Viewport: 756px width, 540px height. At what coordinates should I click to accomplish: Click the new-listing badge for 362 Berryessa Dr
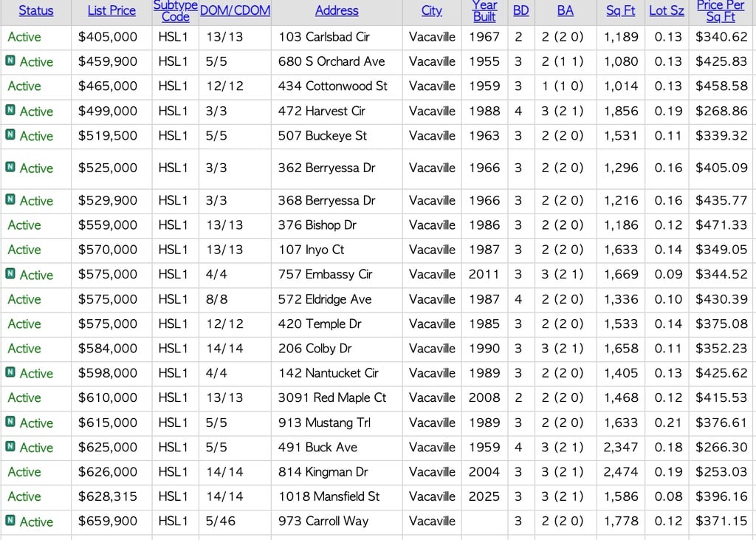10,168
